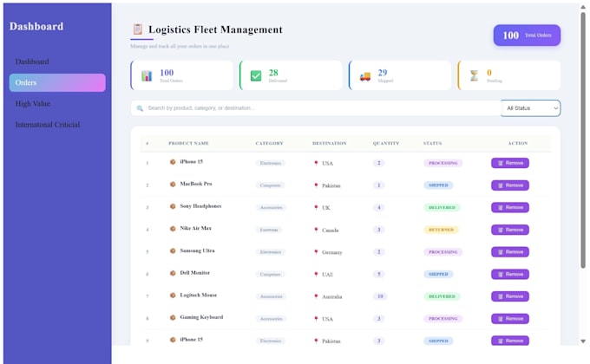Screen dimensions: 590x364
Task: Click the DESTINATION column header
Action: (x=329, y=143)
